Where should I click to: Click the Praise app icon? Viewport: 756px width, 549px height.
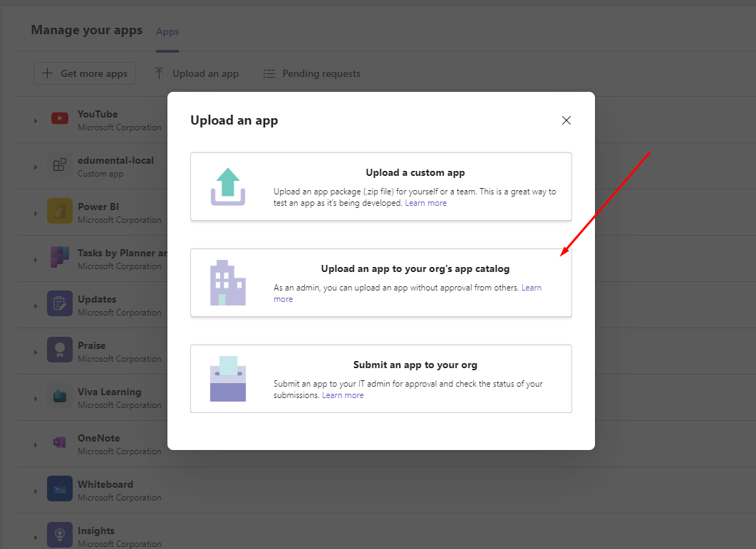[60, 350]
